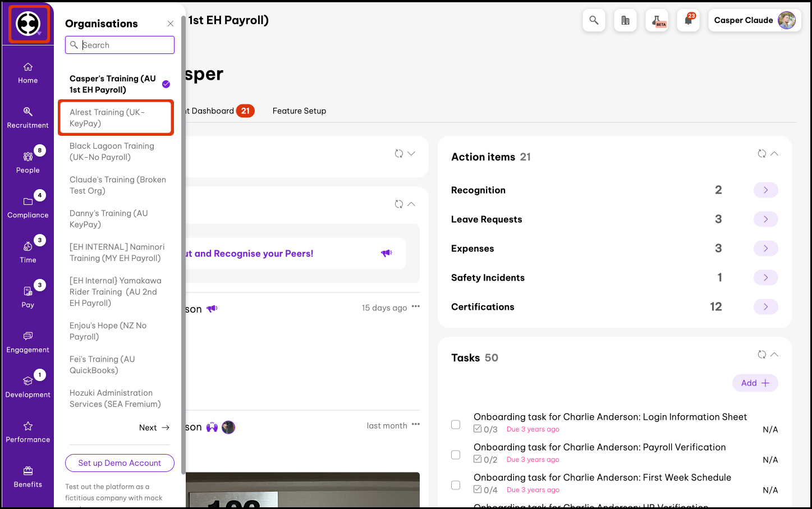
Task: Select Alrest Training (UK-KeyPay) organisation
Action: pos(116,118)
